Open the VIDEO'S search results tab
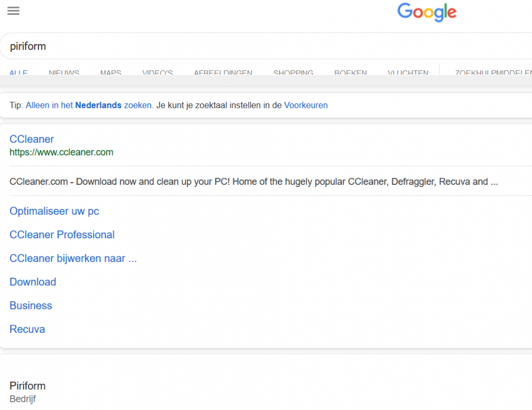Image resolution: width=532 pixels, height=410 pixels. coord(157,73)
